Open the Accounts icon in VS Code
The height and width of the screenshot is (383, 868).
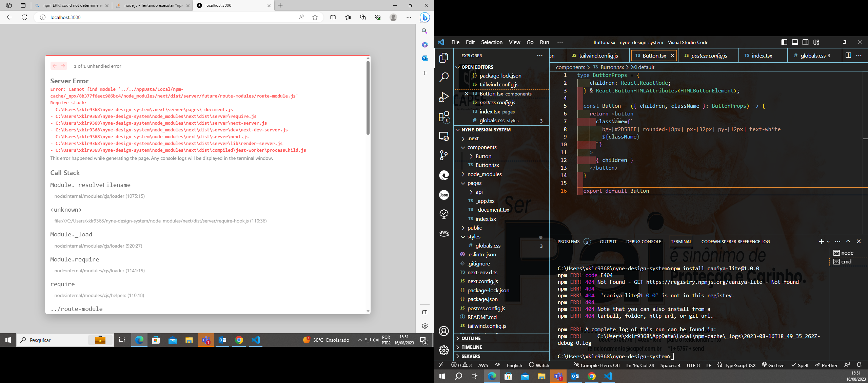coord(444,331)
